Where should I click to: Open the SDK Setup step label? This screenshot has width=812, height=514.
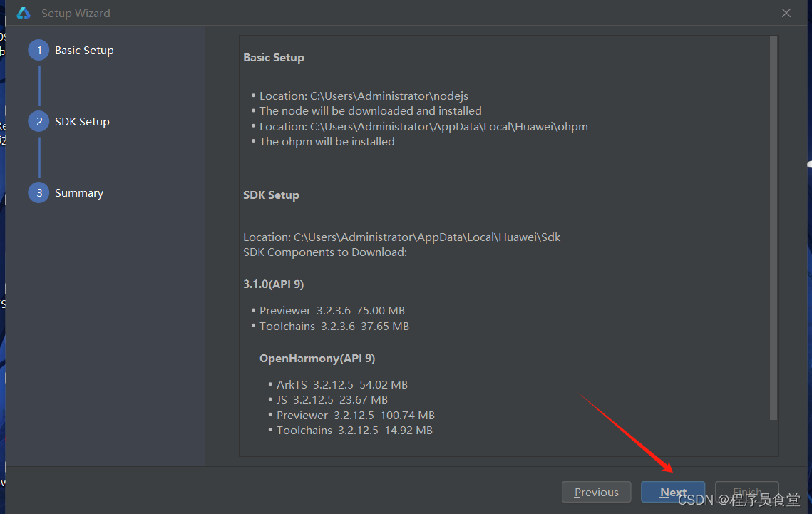point(82,122)
